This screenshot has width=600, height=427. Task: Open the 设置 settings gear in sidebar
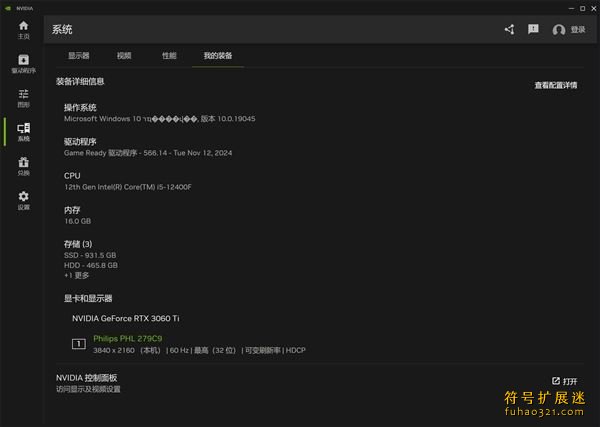(x=23, y=200)
